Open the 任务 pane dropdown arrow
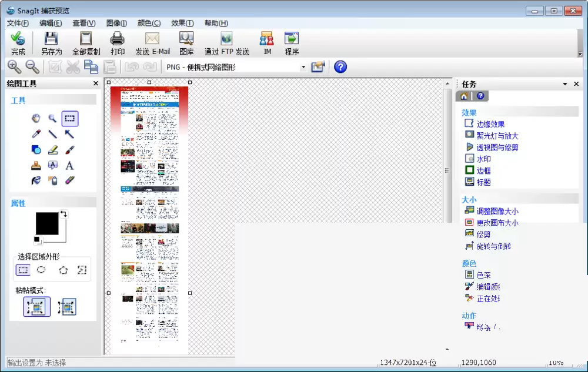 click(x=564, y=84)
